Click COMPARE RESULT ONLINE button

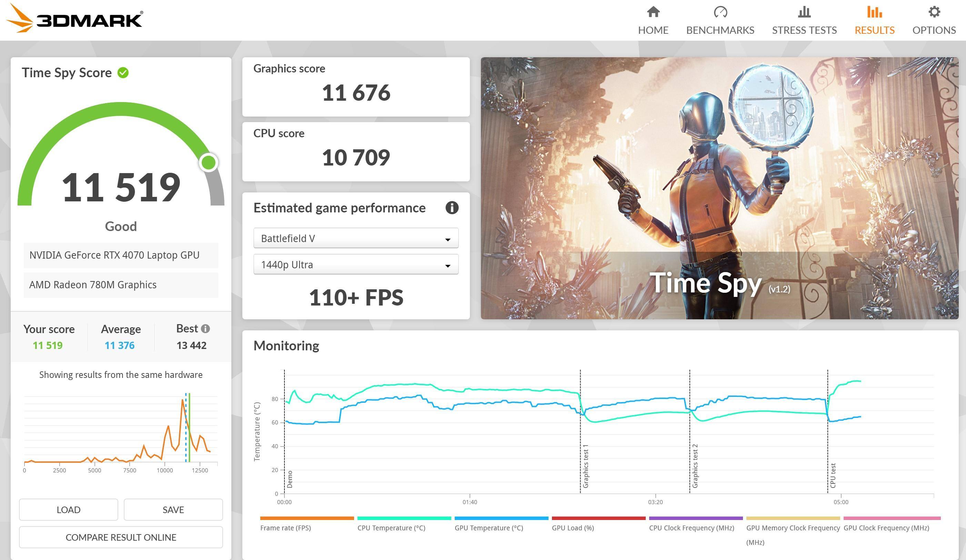(x=121, y=537)
